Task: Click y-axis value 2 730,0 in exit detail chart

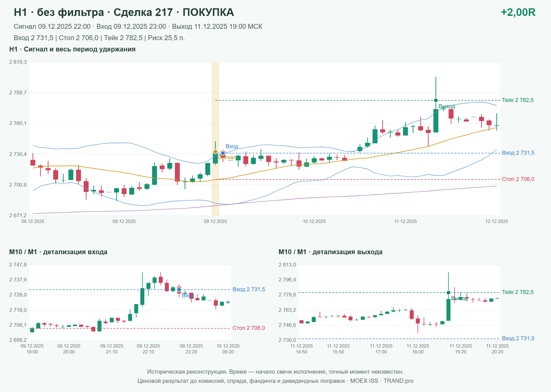Action: (287, 340)
